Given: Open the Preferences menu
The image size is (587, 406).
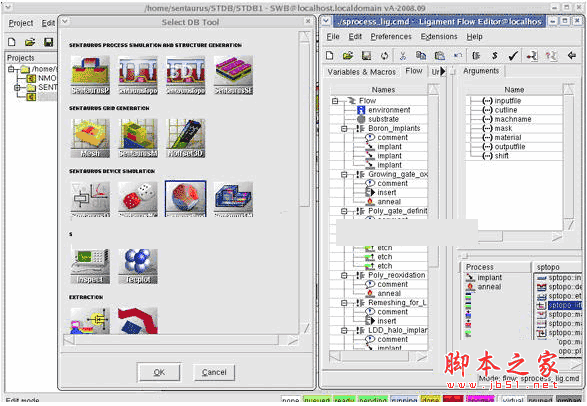Looking at the screenshot, I should 391,37.
